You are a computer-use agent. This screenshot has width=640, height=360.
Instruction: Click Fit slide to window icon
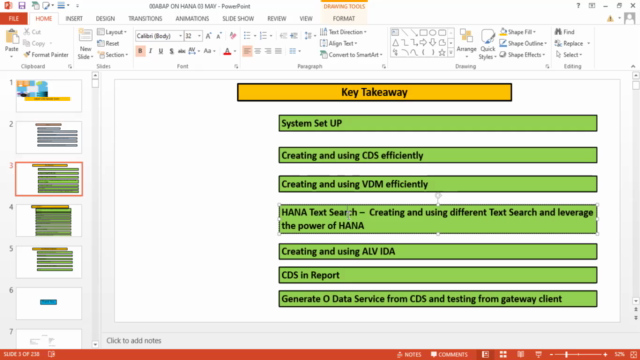click(x=633, y=354)
